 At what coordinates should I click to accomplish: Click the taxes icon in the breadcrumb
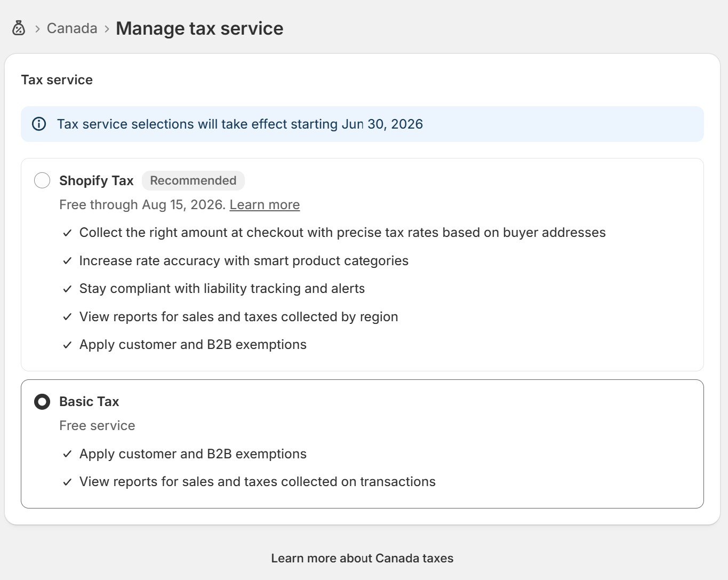click(19, 28)
